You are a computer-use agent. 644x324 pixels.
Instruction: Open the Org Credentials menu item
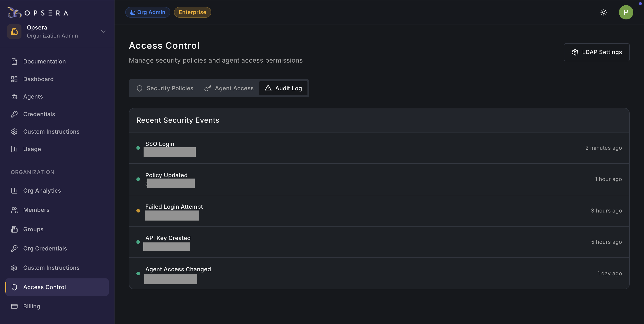pos(45,248)
